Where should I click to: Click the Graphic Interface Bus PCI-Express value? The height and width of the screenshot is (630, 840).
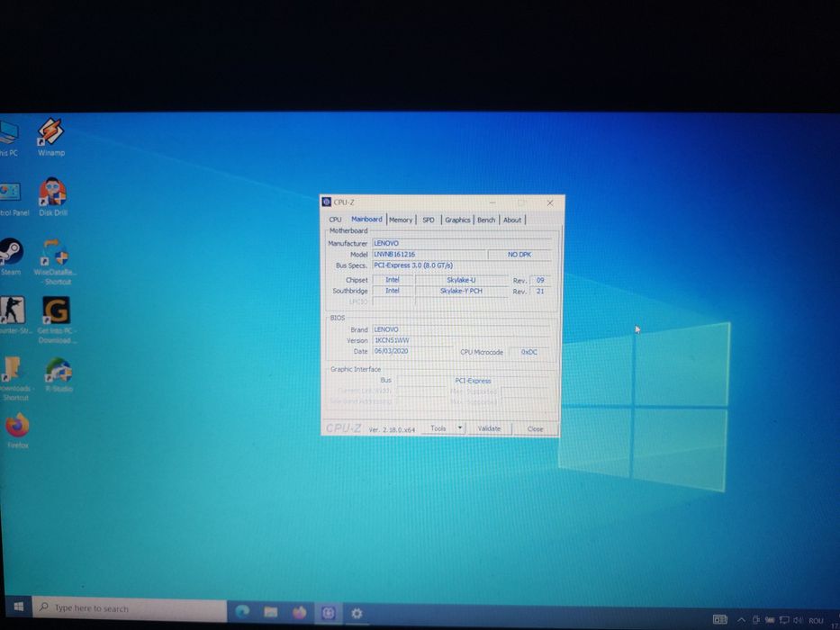[473, 381]
